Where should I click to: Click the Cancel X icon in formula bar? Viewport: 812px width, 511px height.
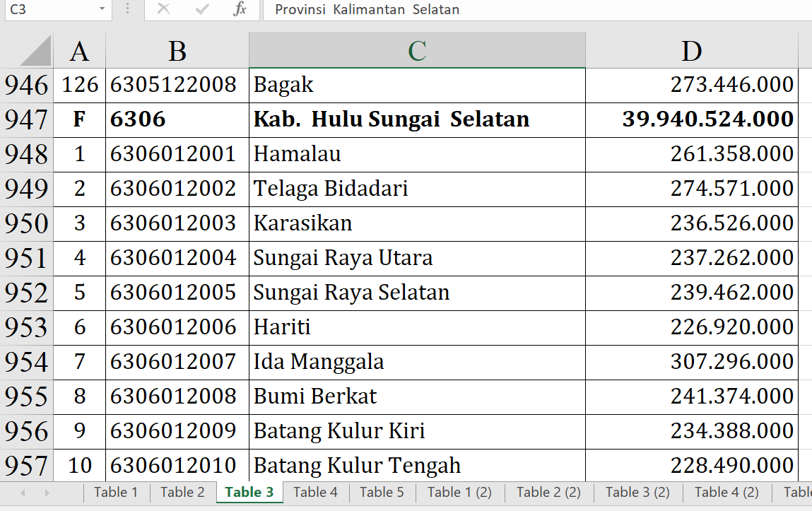coord(163,9)
